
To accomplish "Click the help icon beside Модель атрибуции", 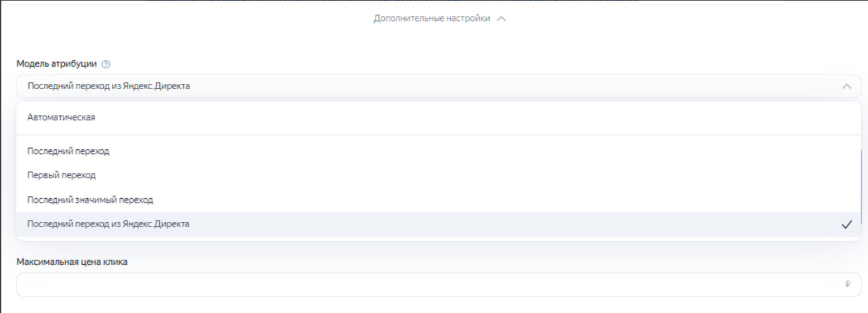I will (106, 64).
